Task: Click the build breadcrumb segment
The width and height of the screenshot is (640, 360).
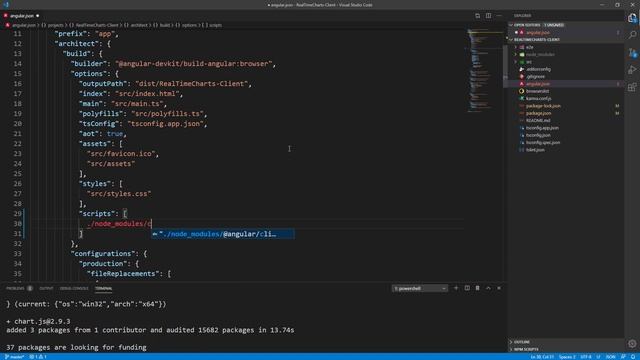Action: click(164, 25)
